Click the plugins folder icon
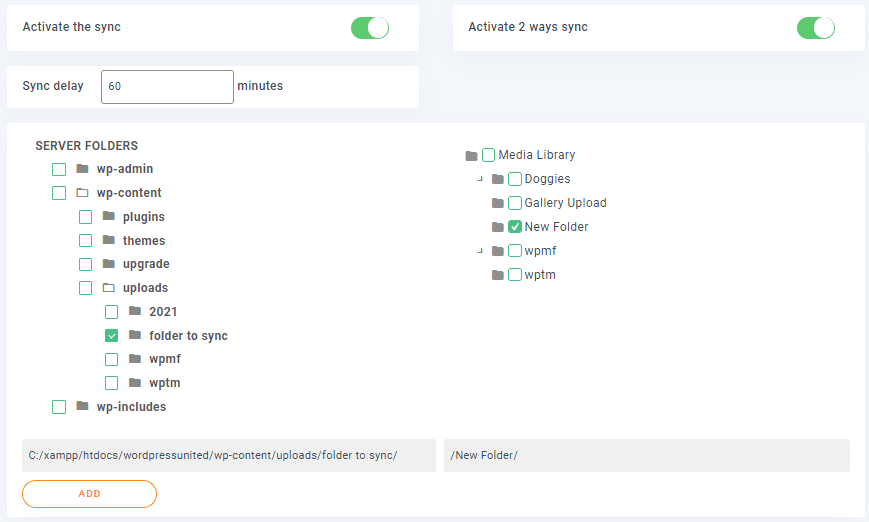 tap(109, 216)
